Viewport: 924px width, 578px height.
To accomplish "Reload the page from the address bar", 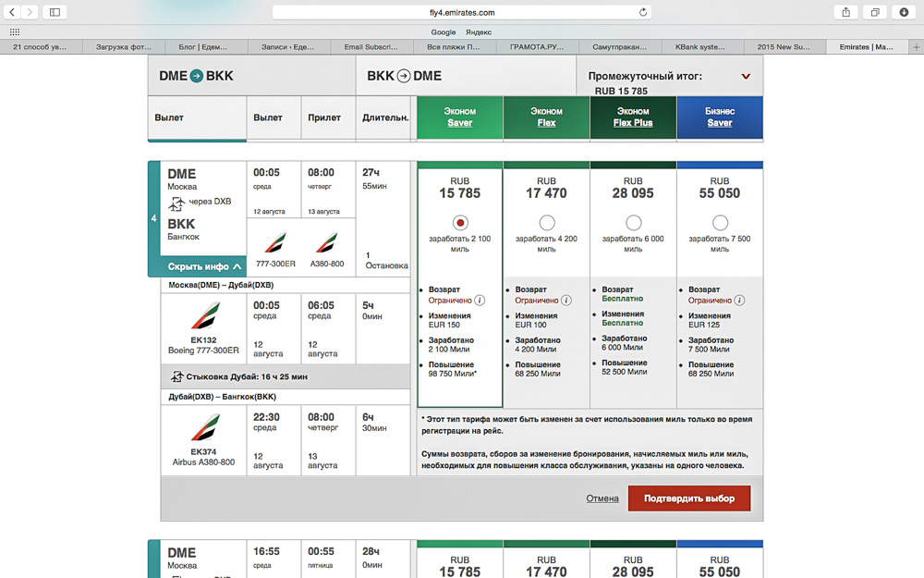I will tap(643, 12).
